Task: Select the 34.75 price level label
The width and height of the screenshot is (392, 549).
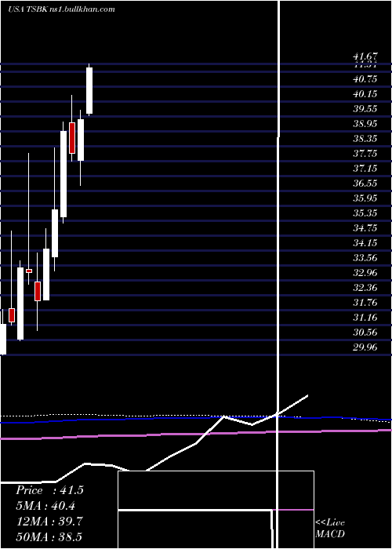Action: [365, 228]
